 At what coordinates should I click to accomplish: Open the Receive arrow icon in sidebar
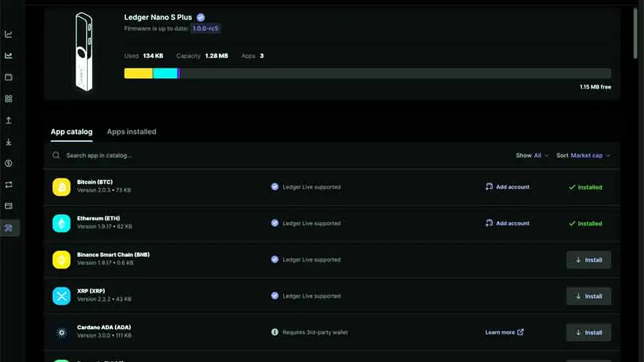(8, 141)
